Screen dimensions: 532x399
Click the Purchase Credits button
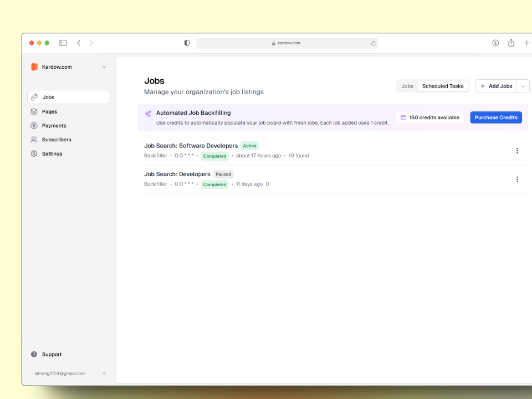point(496,117)
